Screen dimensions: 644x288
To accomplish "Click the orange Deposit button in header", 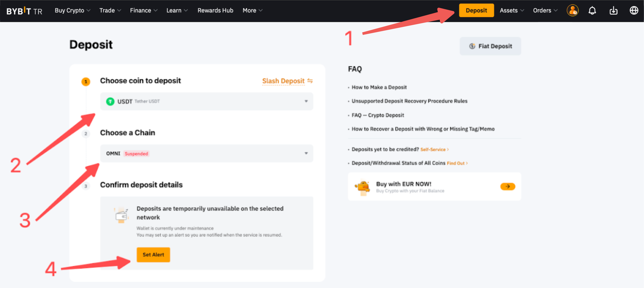I will pyautogui.click(x=476, y=11).
